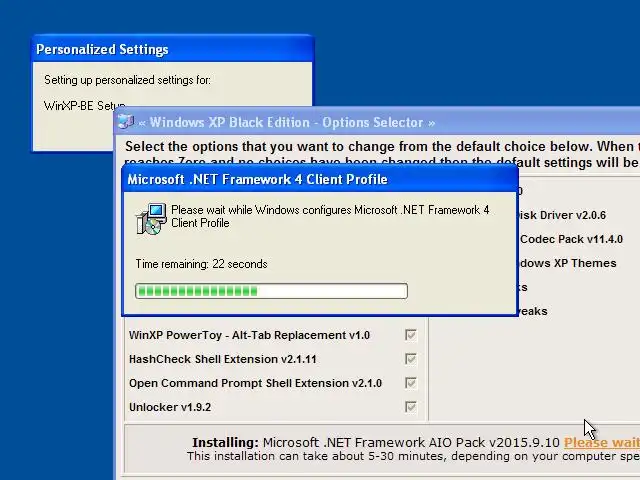Click 'Microsoft .NET Framework AIO Pack v2015.9.10' status text
The width and height of the screenshot is (640, 480).
411,442
